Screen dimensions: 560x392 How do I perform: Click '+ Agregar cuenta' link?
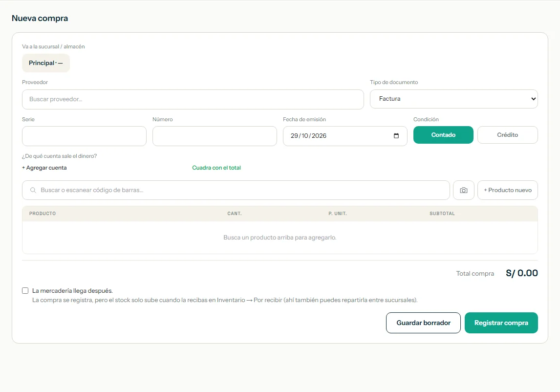pyautogui.click(x=44, y=168)
